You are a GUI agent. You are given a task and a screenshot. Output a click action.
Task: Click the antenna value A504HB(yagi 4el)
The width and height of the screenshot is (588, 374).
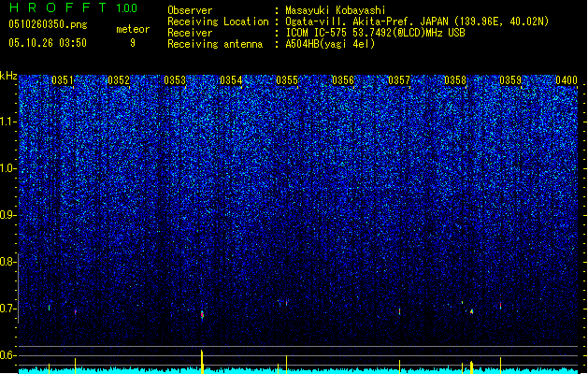(330, 44)
